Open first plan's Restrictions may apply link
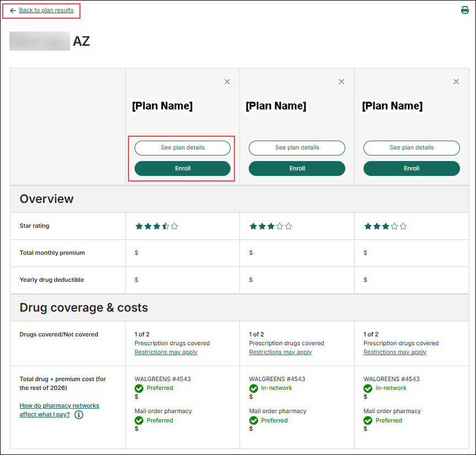The width and height of the screenshot is (476, 455). [166, 352]
